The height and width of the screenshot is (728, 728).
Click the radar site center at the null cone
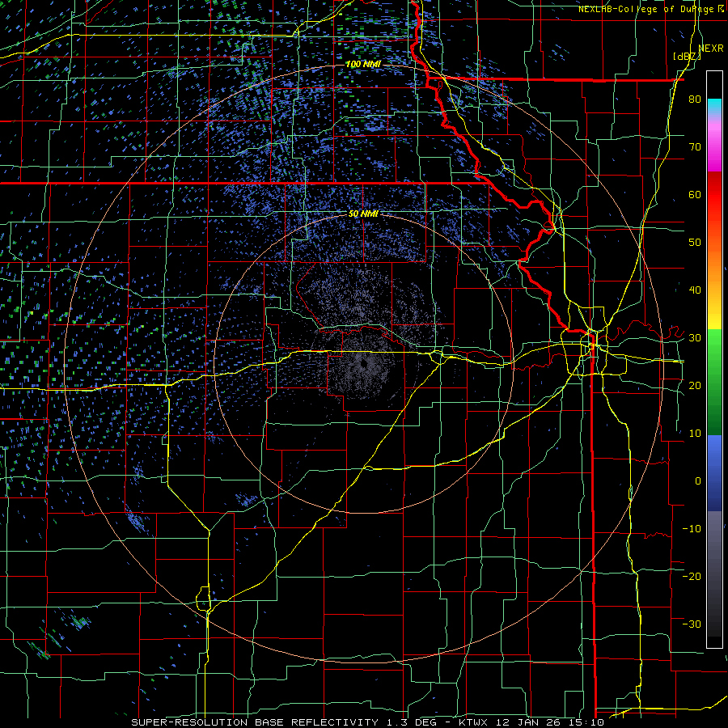(363, 364)
